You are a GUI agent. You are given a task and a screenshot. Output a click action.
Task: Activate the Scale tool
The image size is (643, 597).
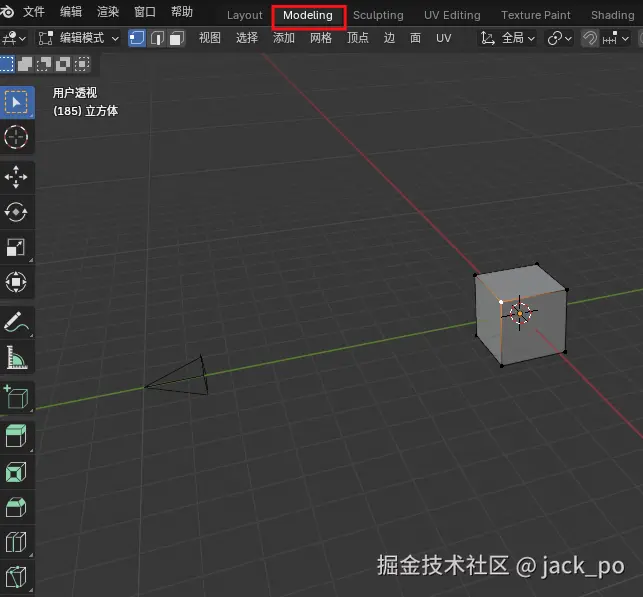pyautogui.click(x=16, y=247)
